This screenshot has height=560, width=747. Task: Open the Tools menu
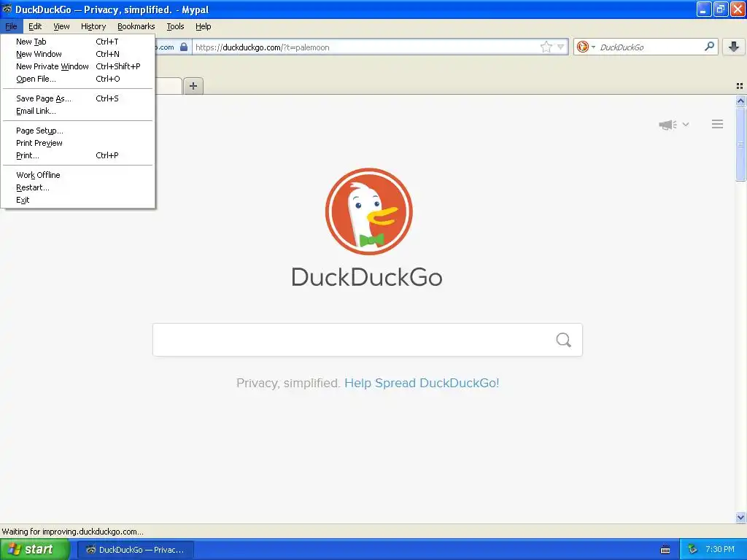point(175,27)
